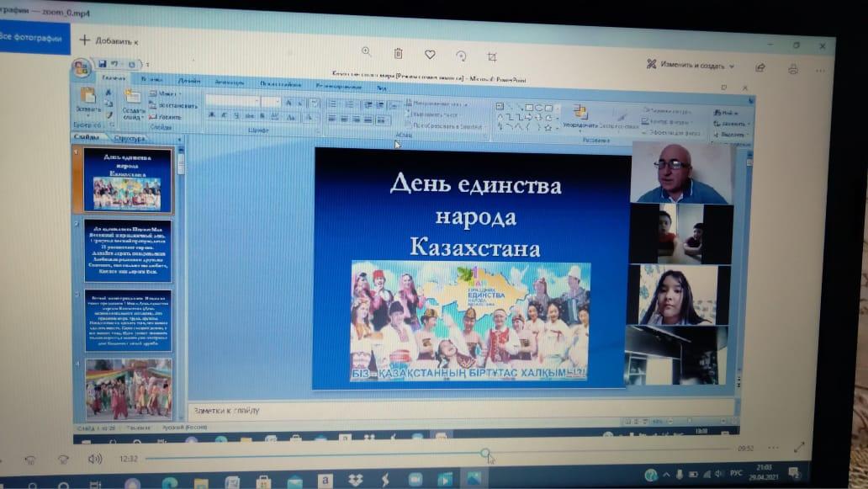Image resolution: width=868 pixels, height=489 pixels.
Task: Click Удалить in the Слайды group
Action: click(x=166, y=117)
